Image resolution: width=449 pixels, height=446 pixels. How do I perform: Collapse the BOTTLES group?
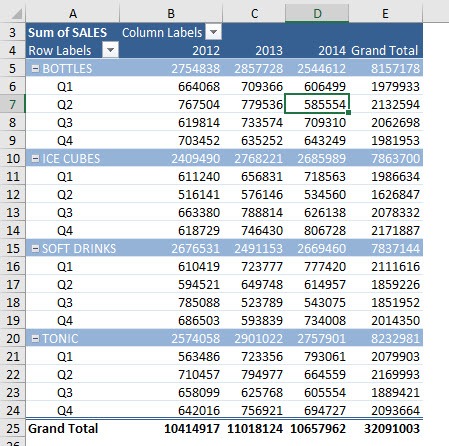pos(35,68)
